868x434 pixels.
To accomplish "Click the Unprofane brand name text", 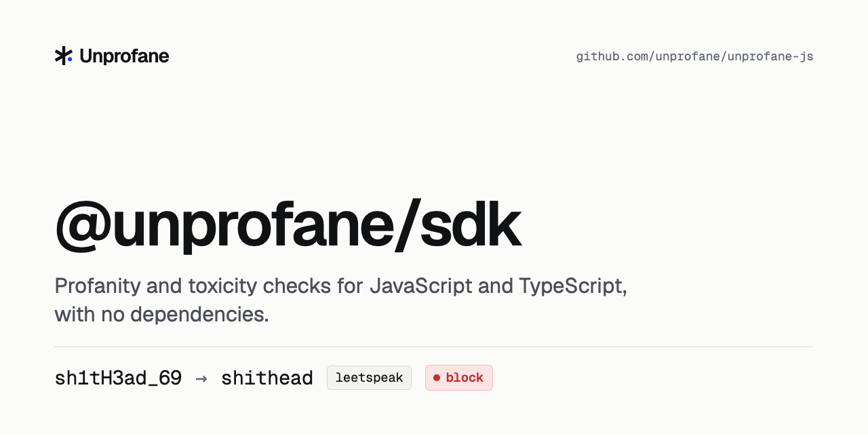I will 124,56.
